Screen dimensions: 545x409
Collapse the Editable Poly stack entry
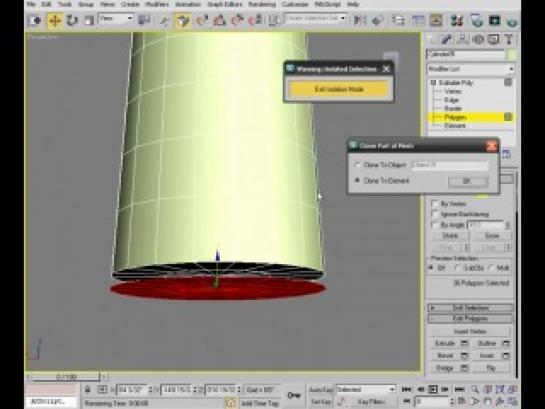point(433,83)
